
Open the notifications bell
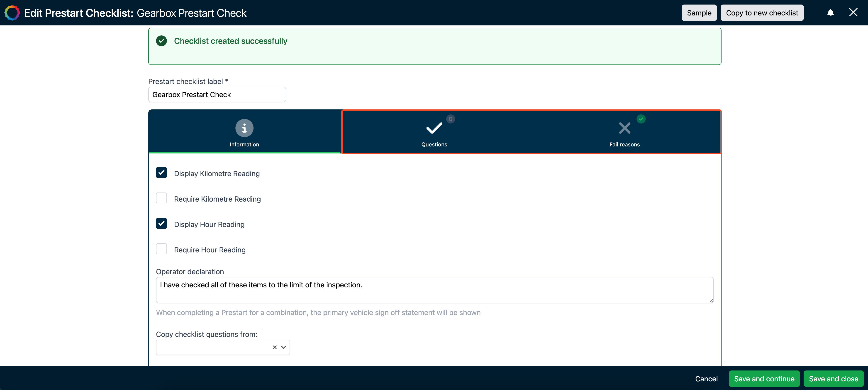(x=830, y=13)
